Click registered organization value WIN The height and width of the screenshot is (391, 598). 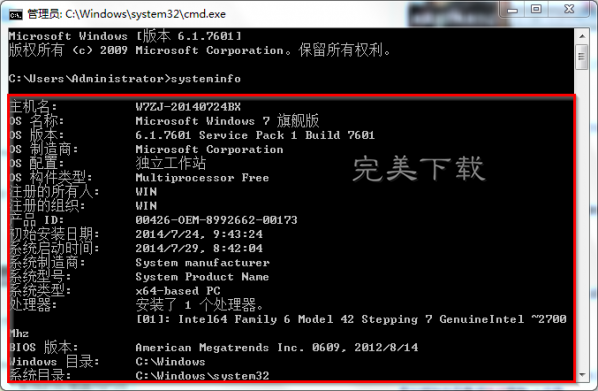[146, 206]
